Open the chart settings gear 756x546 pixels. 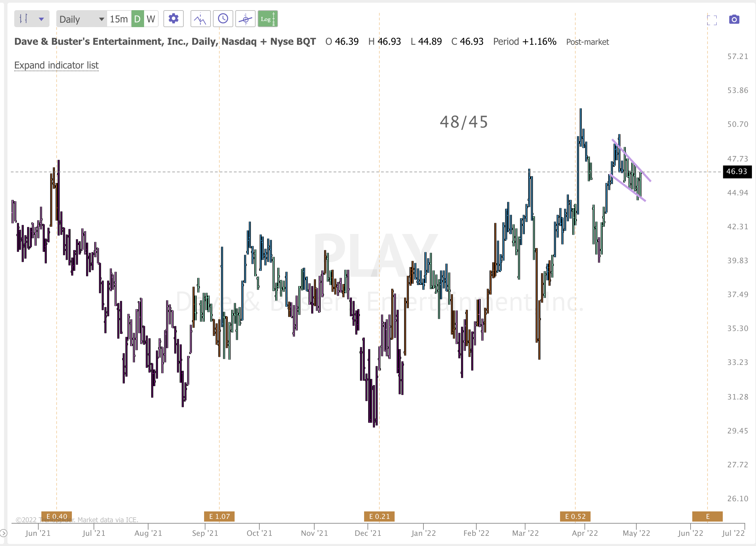tap(174, 19)
